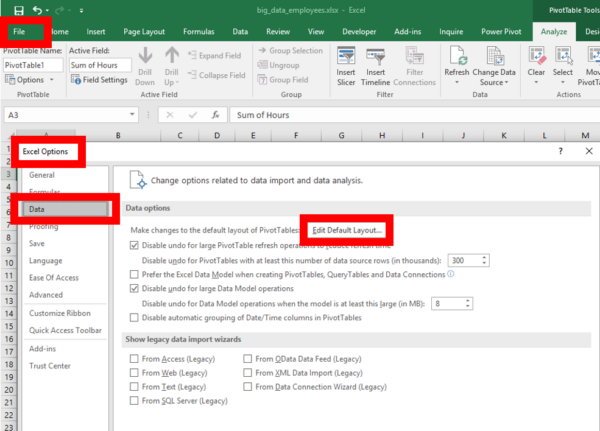Click Group Selection icon

262,50
